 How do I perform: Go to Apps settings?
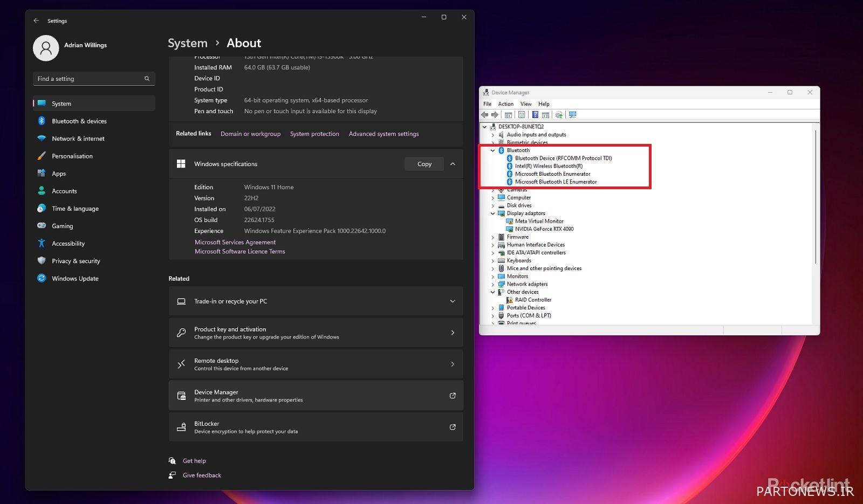pos(94,174)
